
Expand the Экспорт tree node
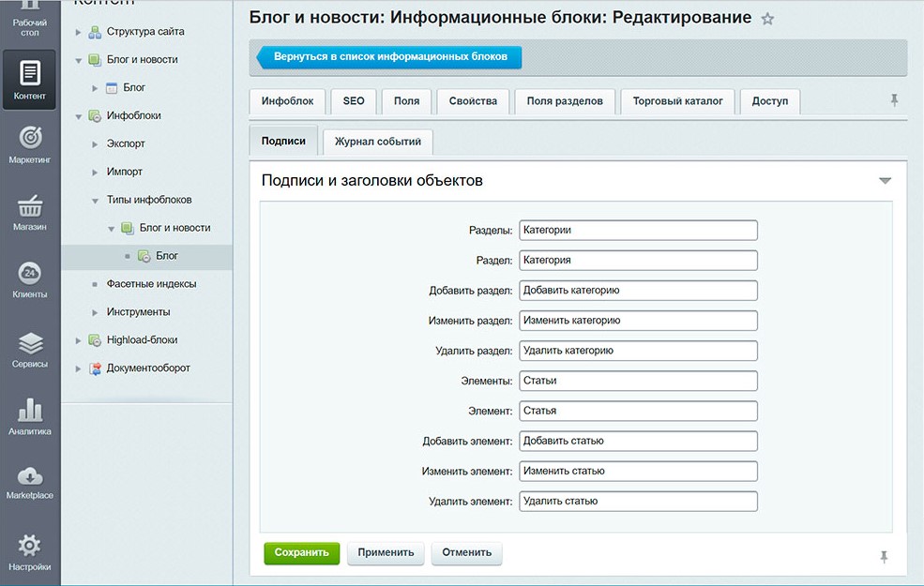[x=95, y=143]
